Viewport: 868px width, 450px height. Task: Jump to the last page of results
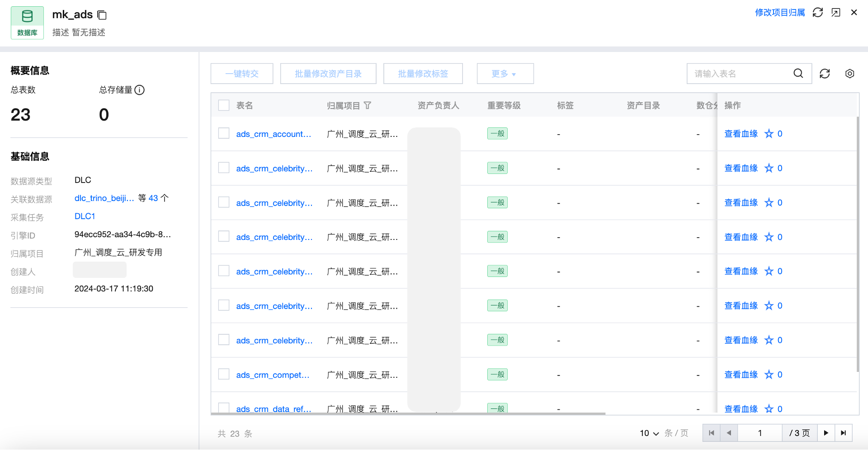843,433
